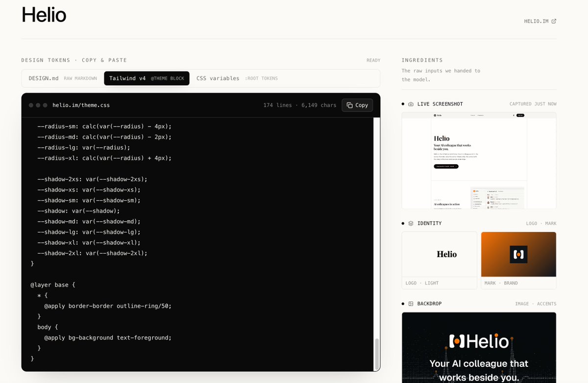Select the Tailwind v4 theme block tab
The height and width of the screenshot is (383, 588).
(147, 78)
